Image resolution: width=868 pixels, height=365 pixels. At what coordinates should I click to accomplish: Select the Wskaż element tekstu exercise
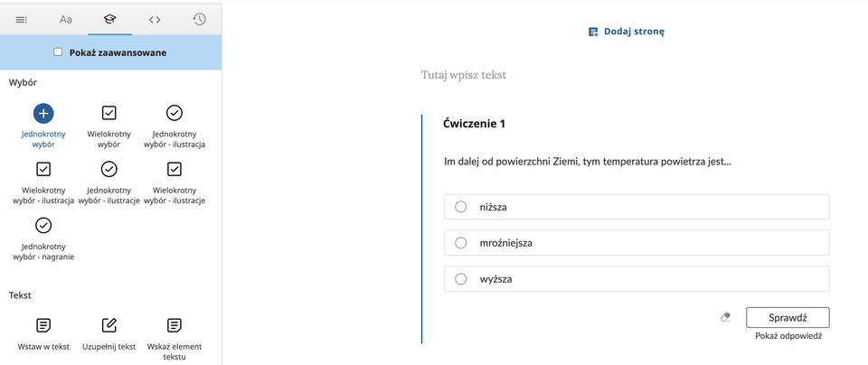click(175, 324)
